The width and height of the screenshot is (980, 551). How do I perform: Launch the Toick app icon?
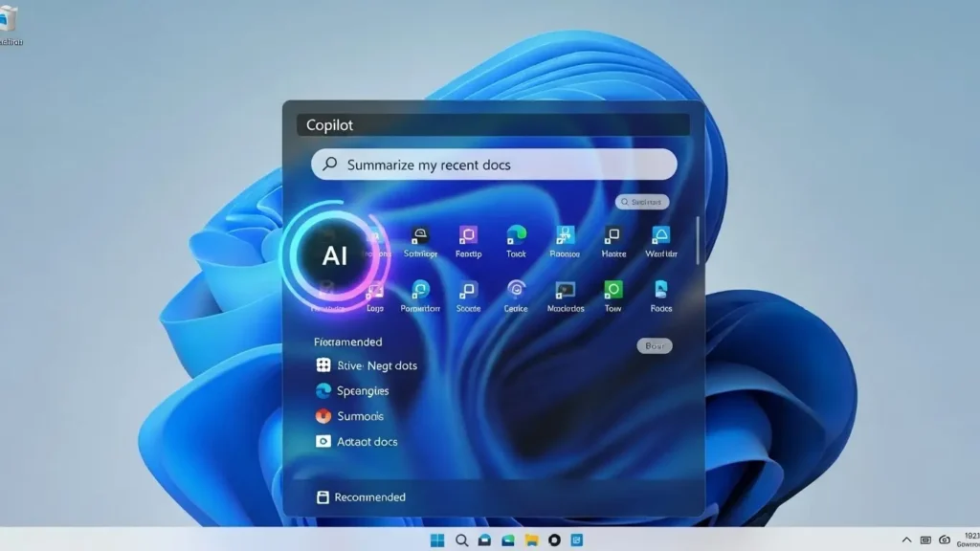[516, 237]
